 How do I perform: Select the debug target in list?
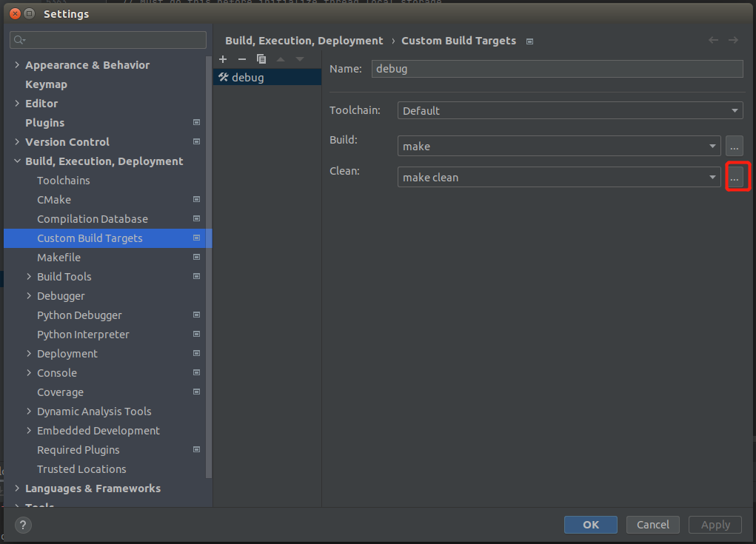point(267,78)
